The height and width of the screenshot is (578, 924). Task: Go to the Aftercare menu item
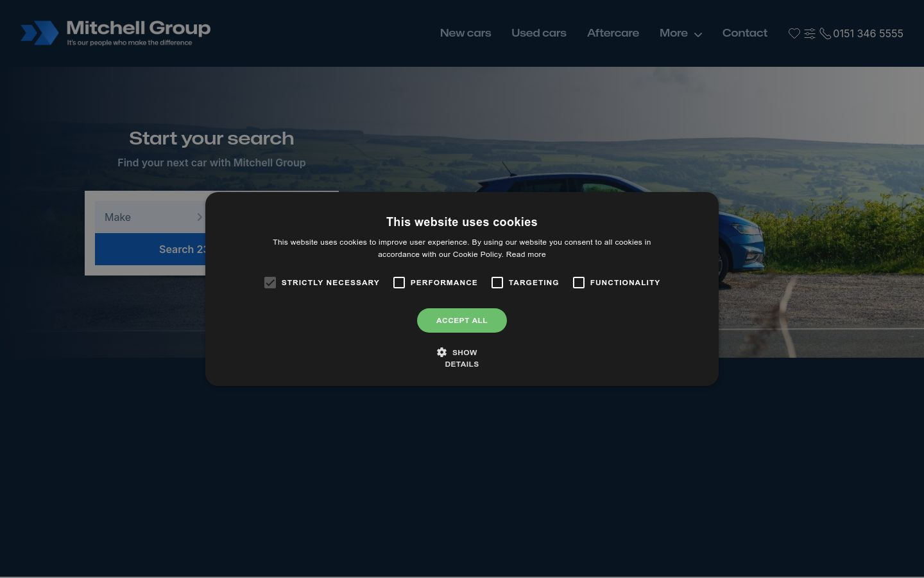coord(613,33)
